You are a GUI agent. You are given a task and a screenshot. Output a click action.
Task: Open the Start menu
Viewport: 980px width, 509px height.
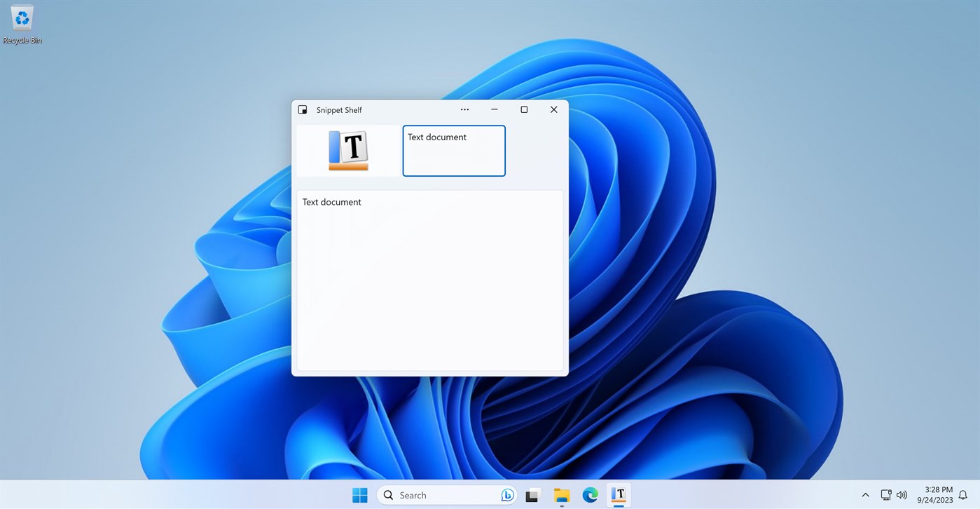pyautogui.click(x=359, y=495)
